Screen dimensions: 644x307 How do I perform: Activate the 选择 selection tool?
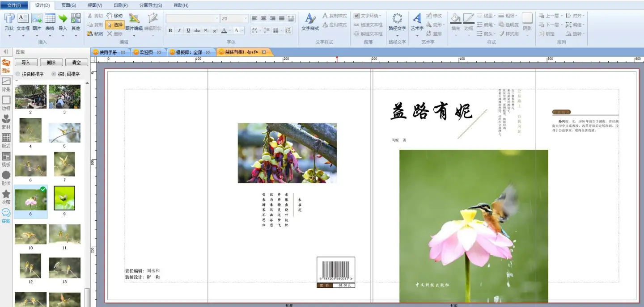click(114, 25)
